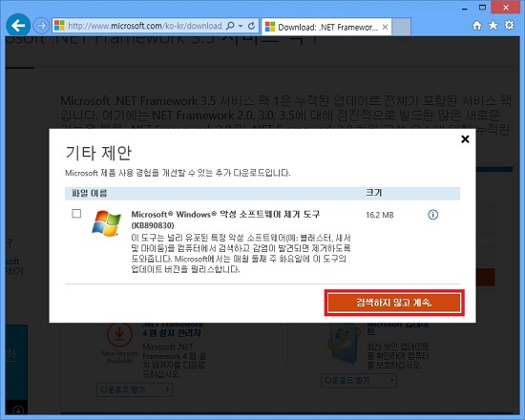Go back with the browser back arrow

click(18, 25)
